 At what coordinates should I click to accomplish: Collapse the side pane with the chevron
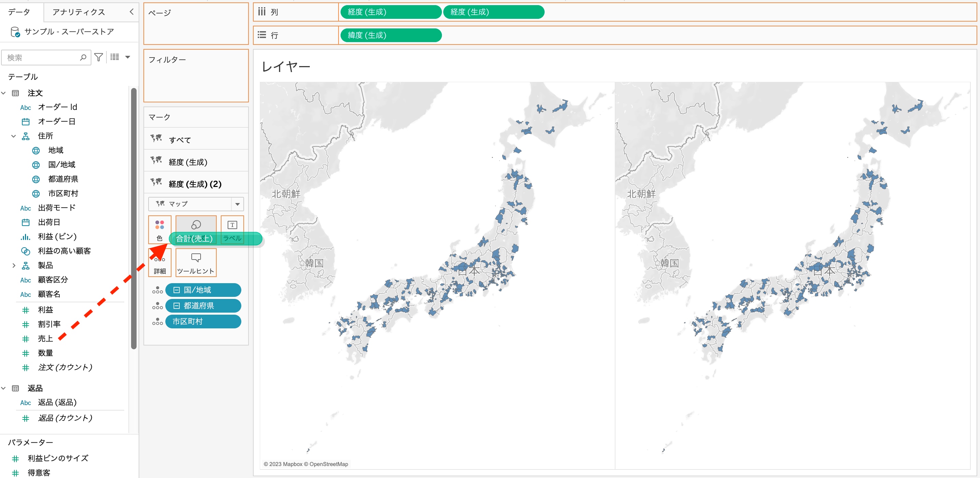click(132, 12)
